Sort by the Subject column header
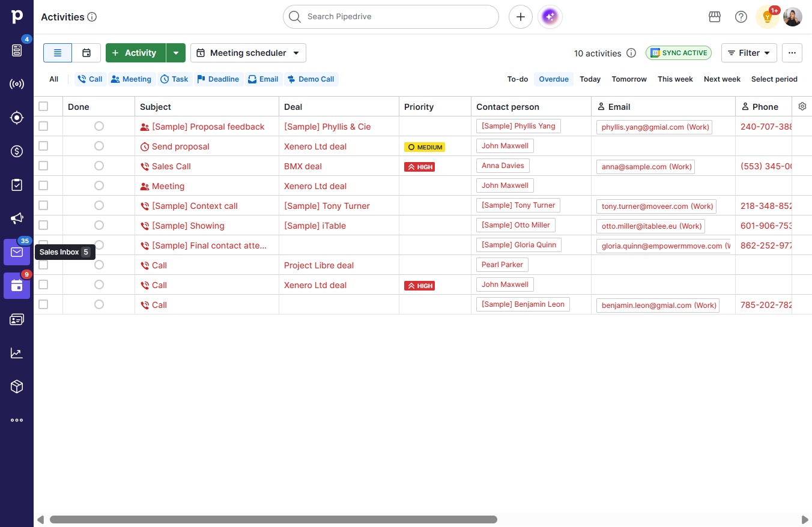The image size is (812, 527). click(x=156, y=107)
